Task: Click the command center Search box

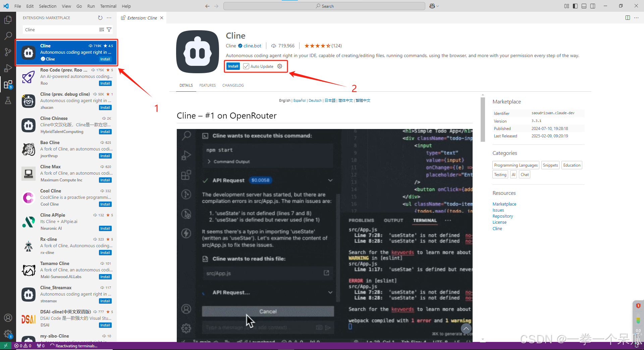Action: pyautogui.click(x=324, y=6)
